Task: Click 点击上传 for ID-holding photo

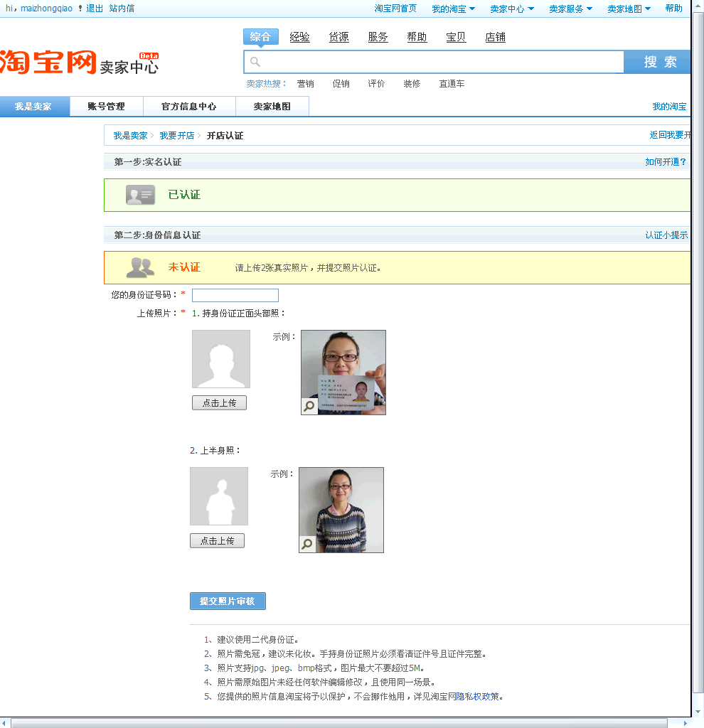Action: click(219, 403)
